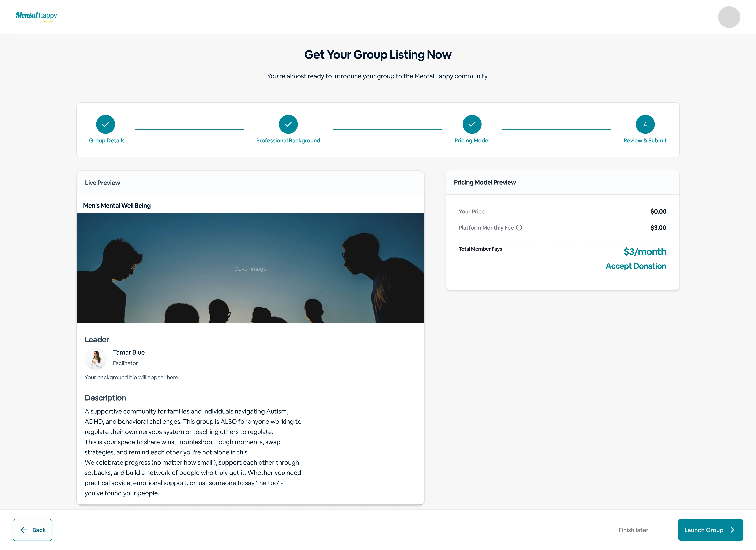
Task: Click Tamar Blue's leader avatar
Action: point(96,359)
